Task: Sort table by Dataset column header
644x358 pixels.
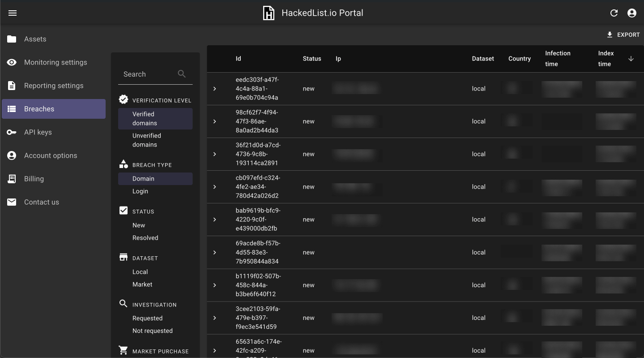Action: [483, 59]
